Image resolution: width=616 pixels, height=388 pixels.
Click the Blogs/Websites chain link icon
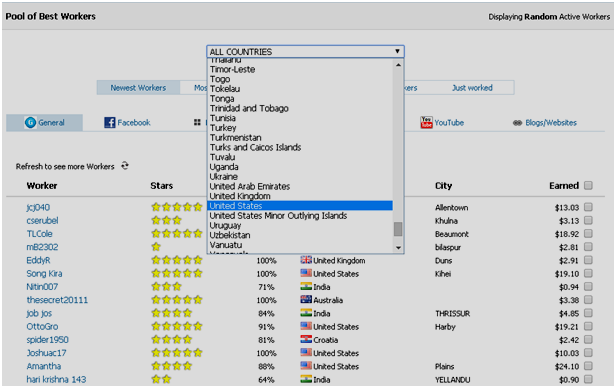click(517, 123)
